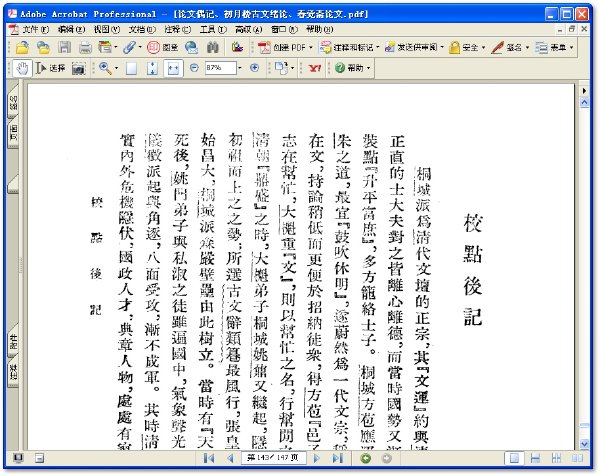Click the Yahoo Y! toolbar icon

tap(315, 68)
